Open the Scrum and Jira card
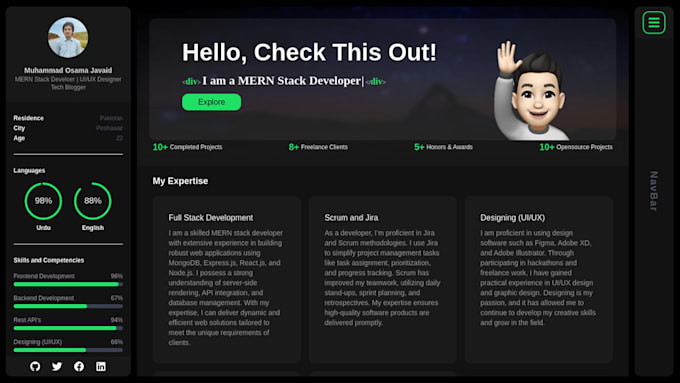 pyautogui.click(x=382, y=279)
